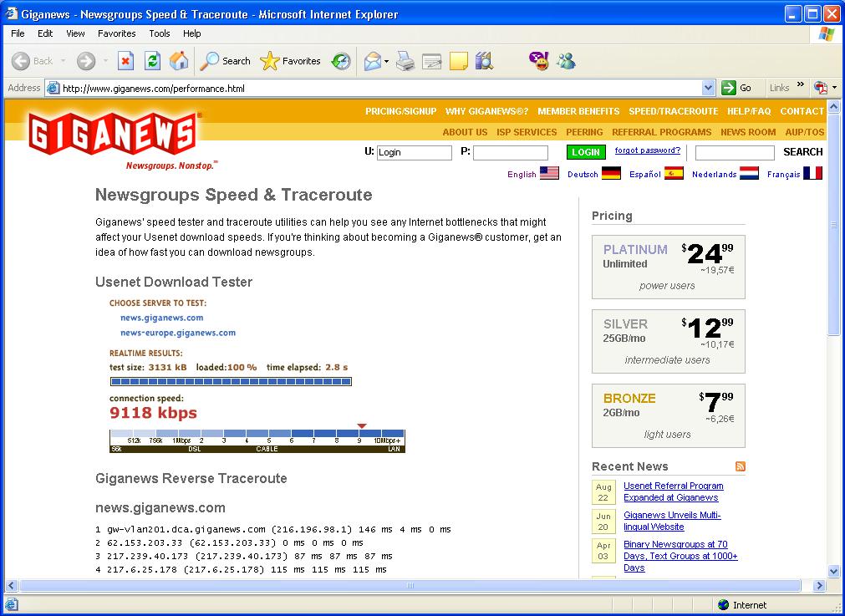Select news.giganews.com test server

(161, 318)
